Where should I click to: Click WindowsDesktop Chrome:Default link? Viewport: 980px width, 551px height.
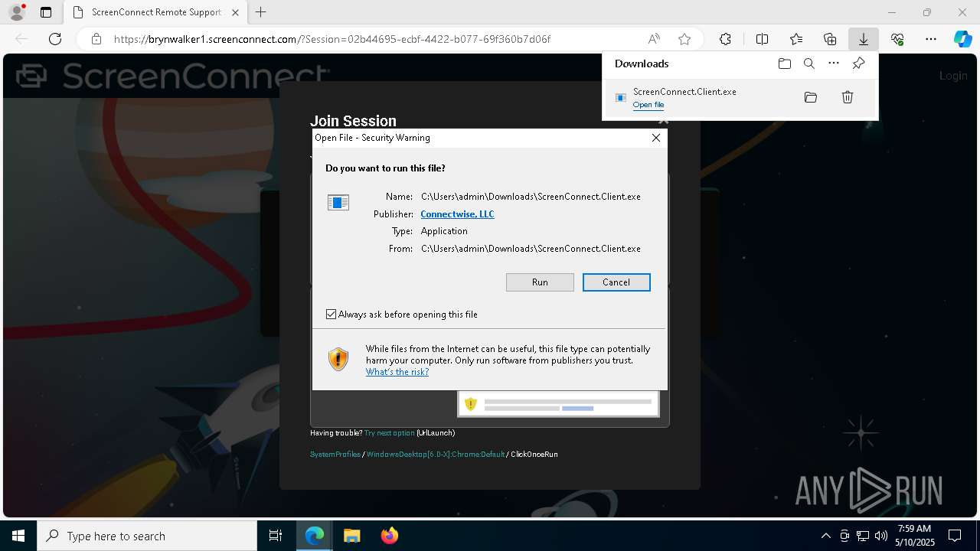[436, 455]
